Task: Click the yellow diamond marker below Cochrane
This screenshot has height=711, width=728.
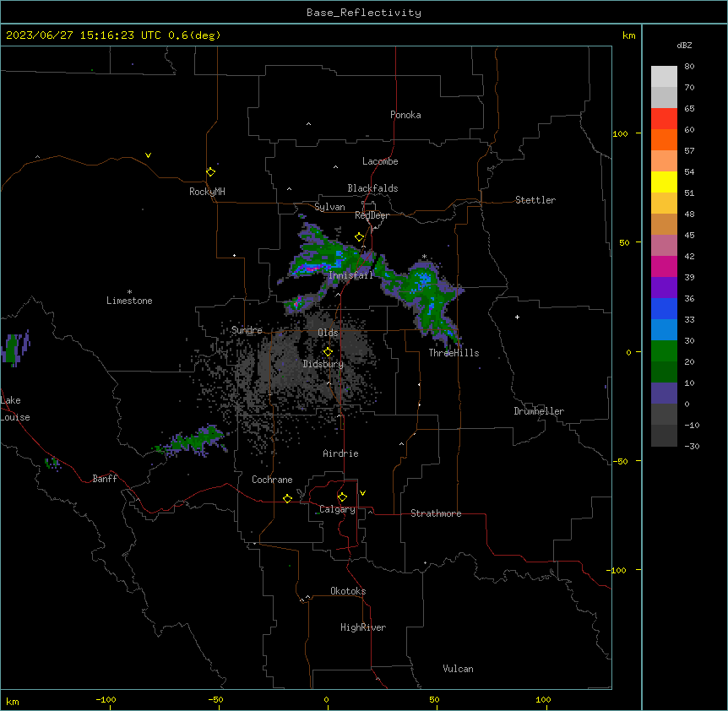Action: (287, 498)
